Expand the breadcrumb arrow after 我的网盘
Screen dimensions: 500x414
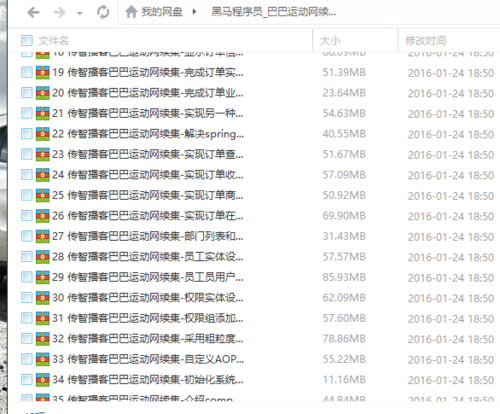(x=194, y=12)
